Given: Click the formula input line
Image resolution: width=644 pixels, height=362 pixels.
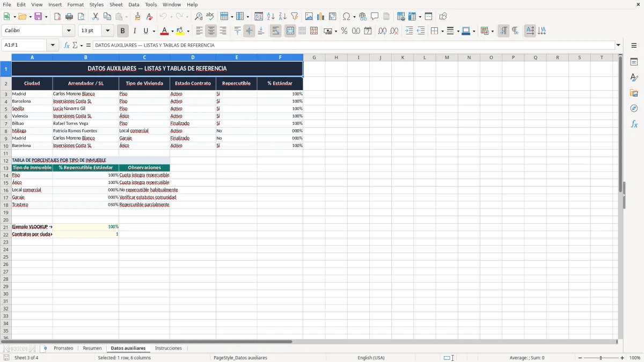Looking at the screenshot, I should tap(354, 45).
